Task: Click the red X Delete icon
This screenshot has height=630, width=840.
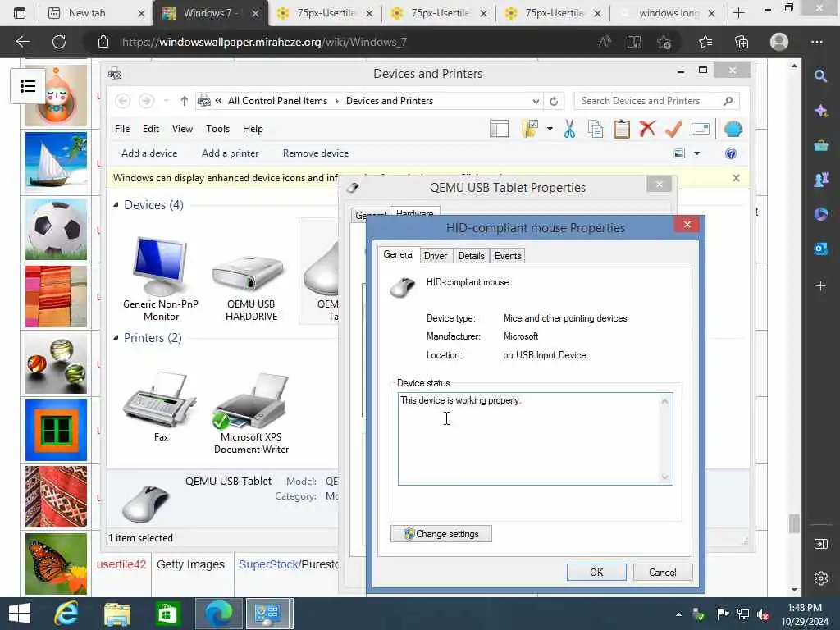Action: [x=647, y=129]
